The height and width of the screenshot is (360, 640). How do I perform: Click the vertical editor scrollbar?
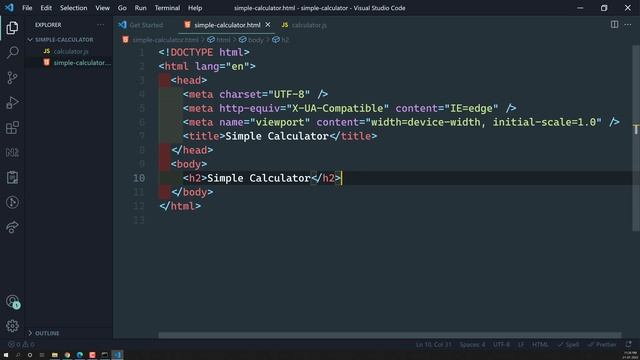click(636, 138)
